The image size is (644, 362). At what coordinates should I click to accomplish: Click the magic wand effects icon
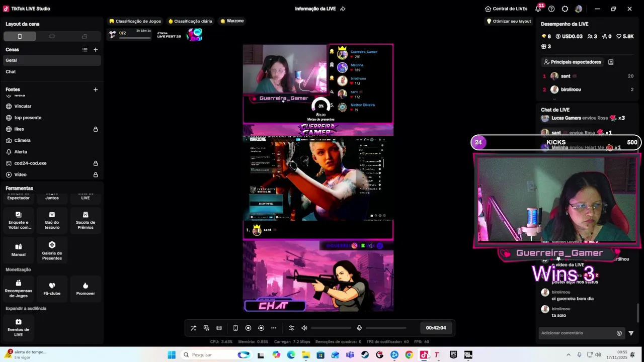pyautogui.click(x=193, y=328)
